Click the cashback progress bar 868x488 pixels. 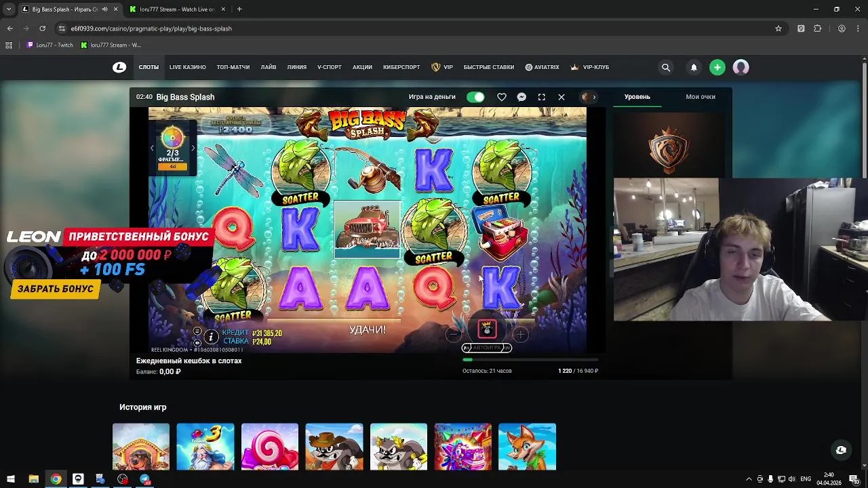530,359
